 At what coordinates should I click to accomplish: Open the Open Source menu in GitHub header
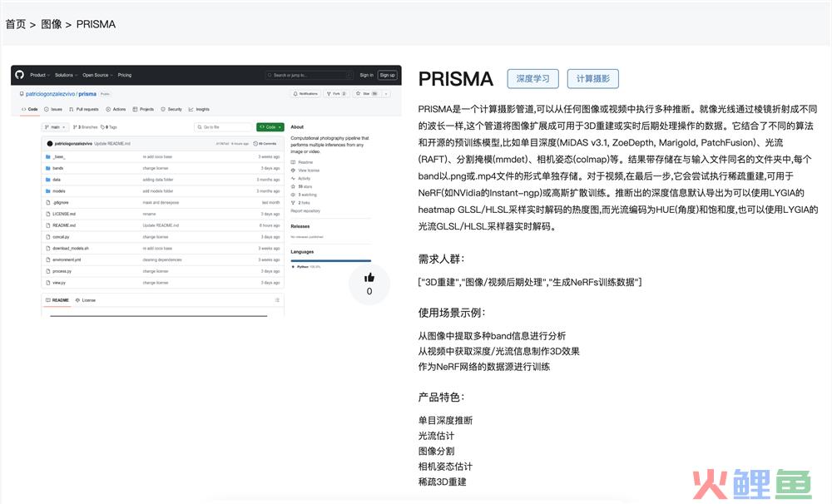97,76
